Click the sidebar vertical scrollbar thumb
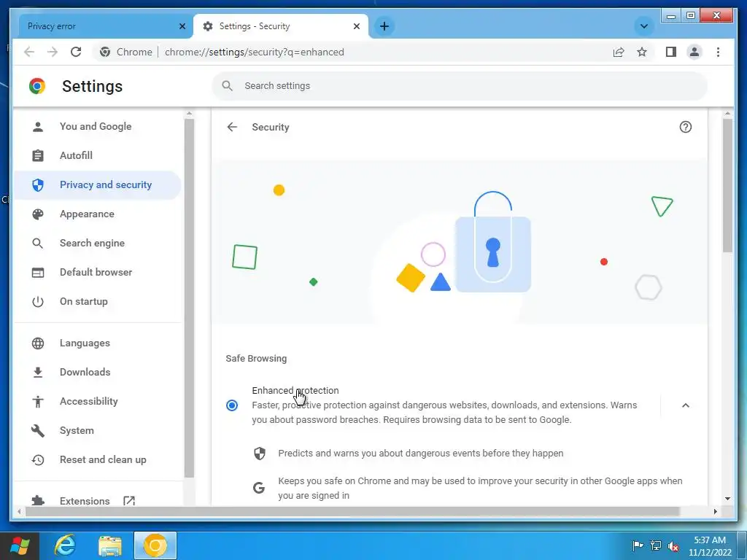This screenshot has width=747, height=560. 189,297
